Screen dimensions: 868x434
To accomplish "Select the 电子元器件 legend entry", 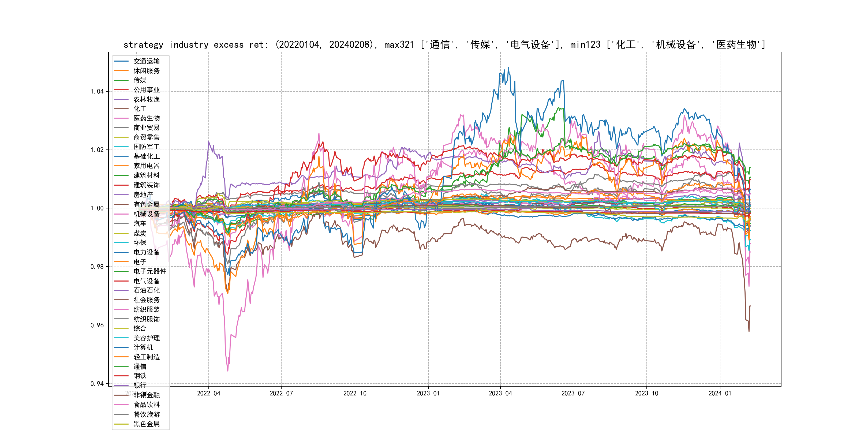I will click(x=149, y=271).
